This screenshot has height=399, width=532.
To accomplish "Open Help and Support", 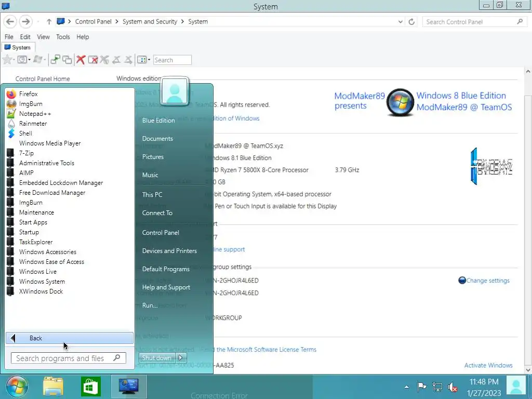I will 166,287.
